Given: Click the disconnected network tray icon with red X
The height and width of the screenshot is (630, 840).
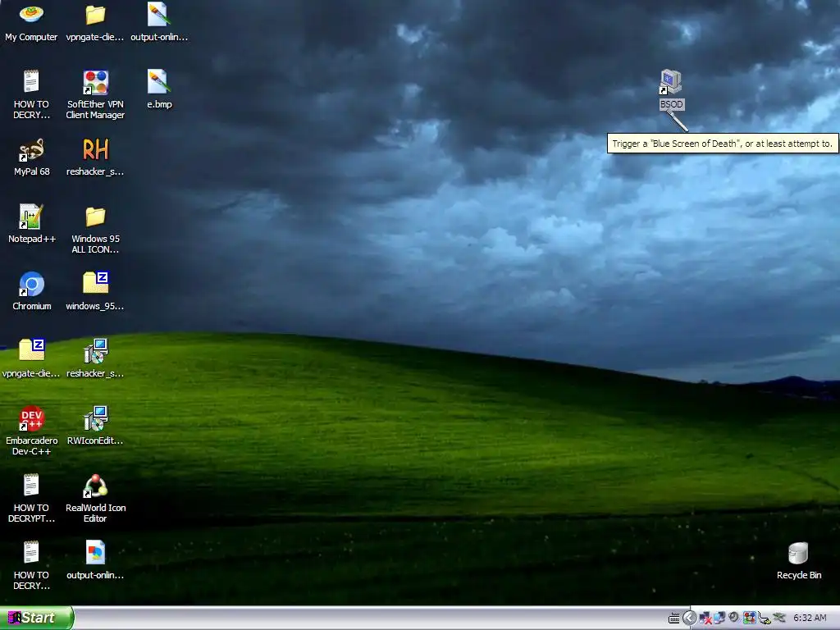Looking at the screenshot, I should [x=705, y=619].
